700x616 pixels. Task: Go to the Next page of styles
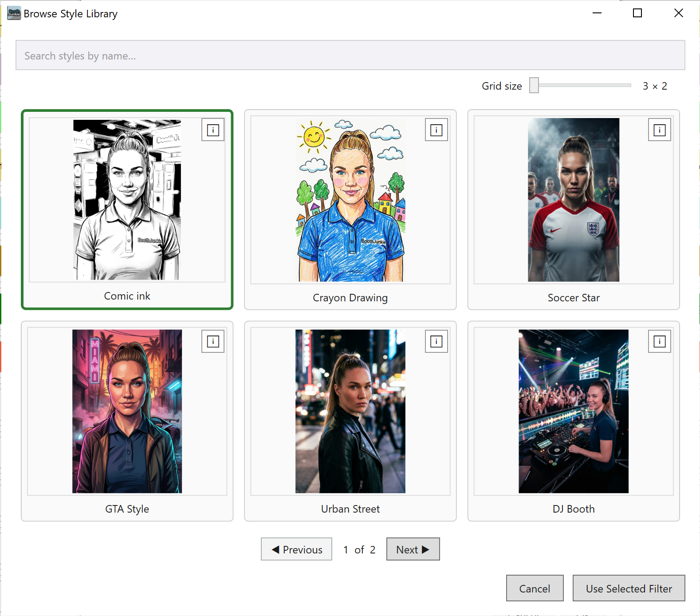413,549
